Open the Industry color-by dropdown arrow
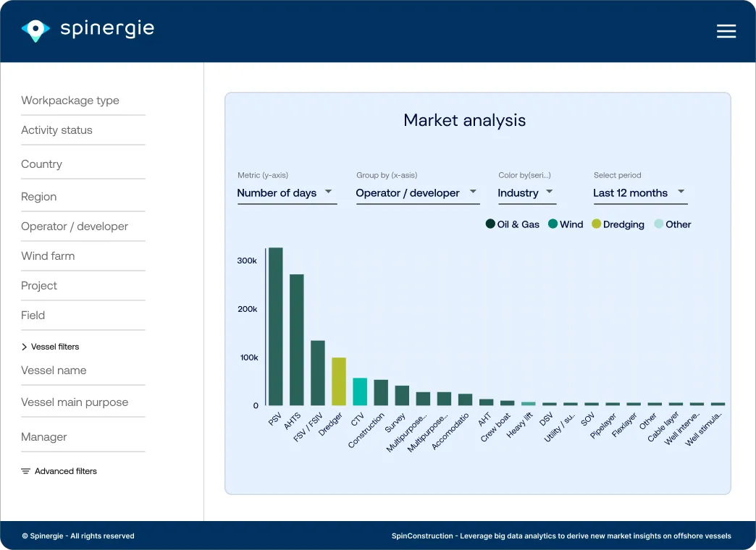 [x=549, y=192]
